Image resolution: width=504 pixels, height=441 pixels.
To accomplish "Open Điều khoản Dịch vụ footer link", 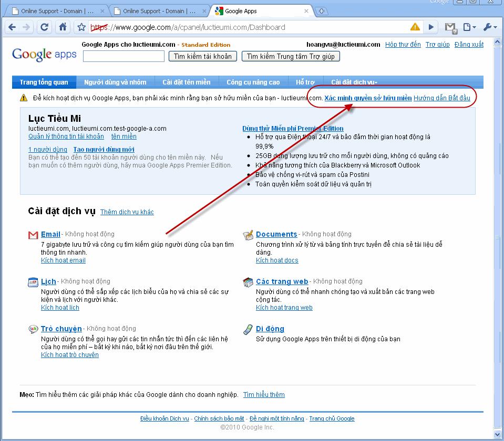I will (x=164, y=418).
